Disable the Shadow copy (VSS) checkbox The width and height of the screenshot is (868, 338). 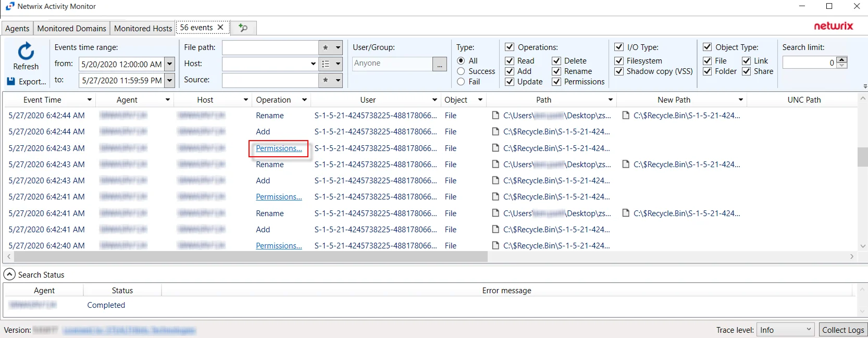619,71
